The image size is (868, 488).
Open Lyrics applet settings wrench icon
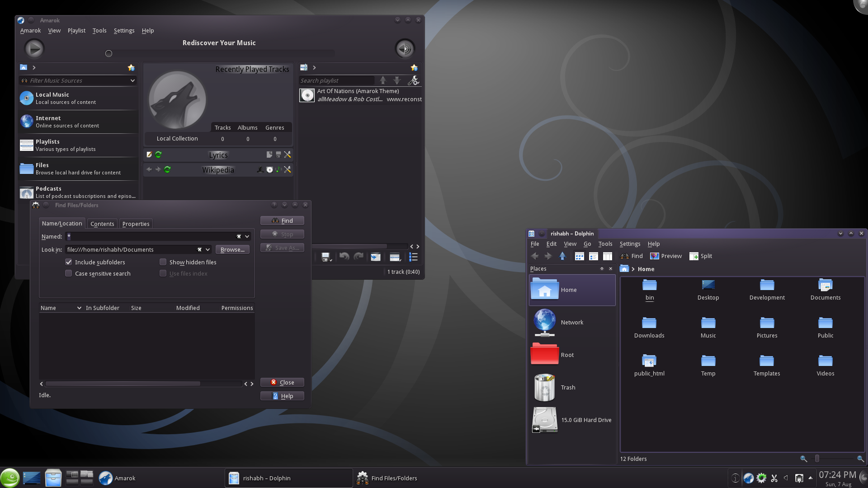click(x=288, y=155)
